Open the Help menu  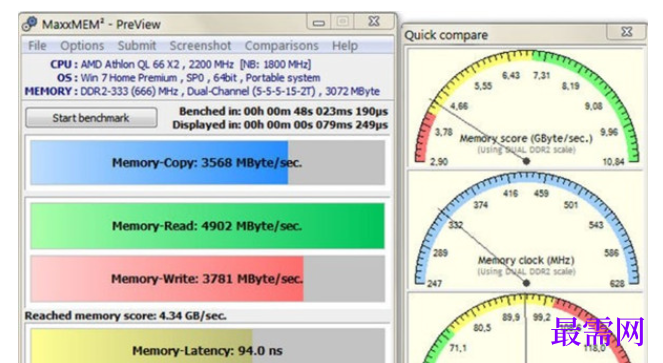click(x=345, y=45)
